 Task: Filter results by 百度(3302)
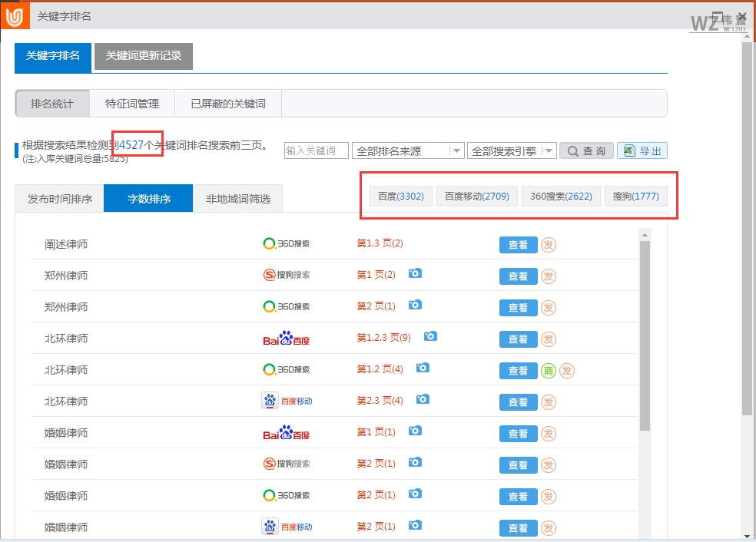point(400,196)
